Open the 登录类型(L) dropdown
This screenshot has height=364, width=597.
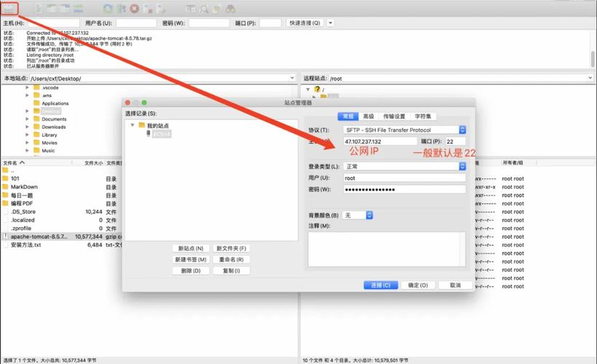[x=404, y=167]
